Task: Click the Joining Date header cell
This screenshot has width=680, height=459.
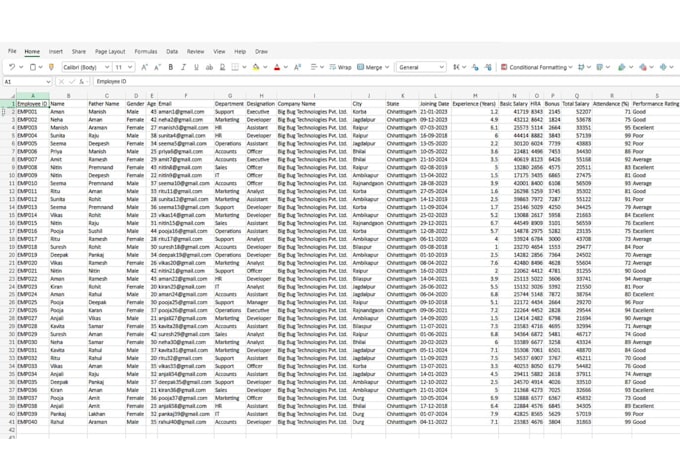Action: pos(435,104)
